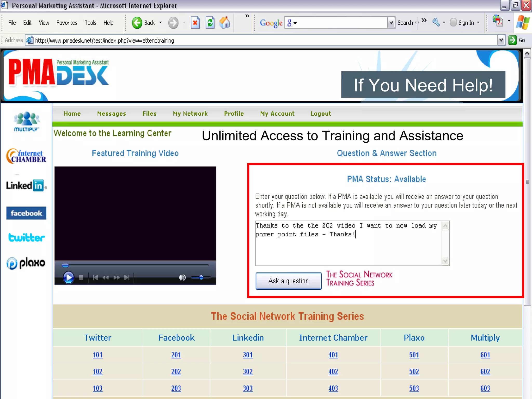This screenshot has width=532, height=399.
Task: Open the Profile nav tab
Action: (x=234, y=114)
